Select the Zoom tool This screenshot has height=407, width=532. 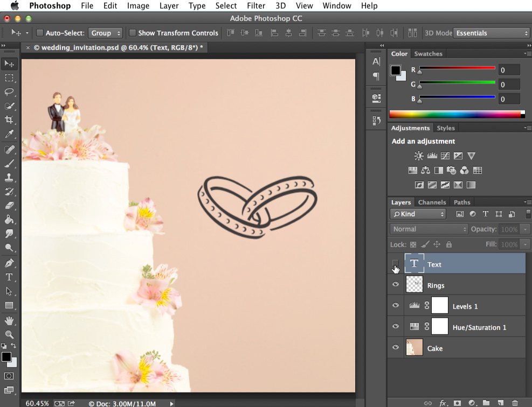(x=10, y=333)
